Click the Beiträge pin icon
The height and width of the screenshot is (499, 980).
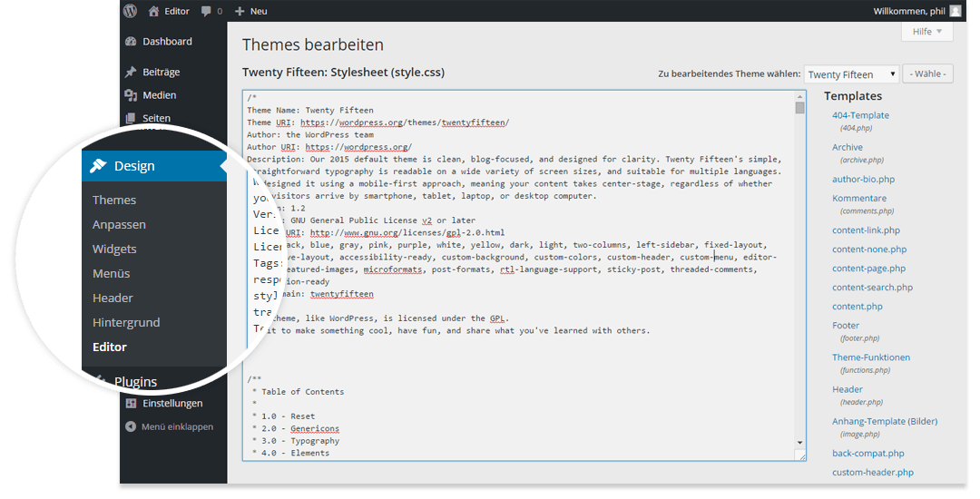(131, 72)
